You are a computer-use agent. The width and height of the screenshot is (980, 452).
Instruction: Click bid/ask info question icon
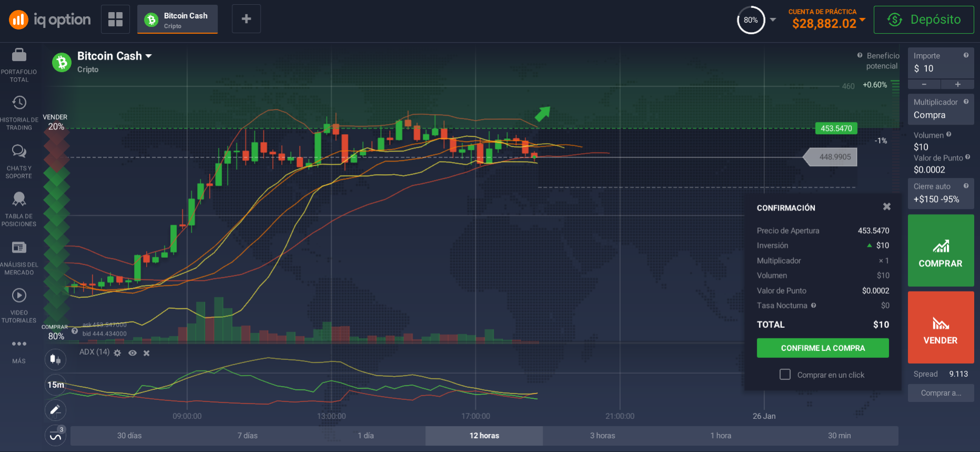[x=75, y=331]
